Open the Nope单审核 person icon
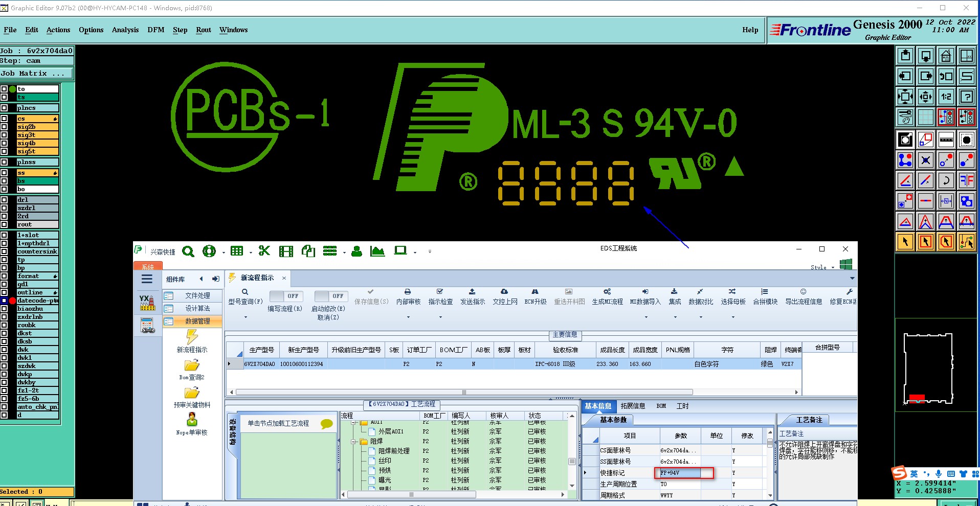 pyautogui.click(x=192, y=420)
